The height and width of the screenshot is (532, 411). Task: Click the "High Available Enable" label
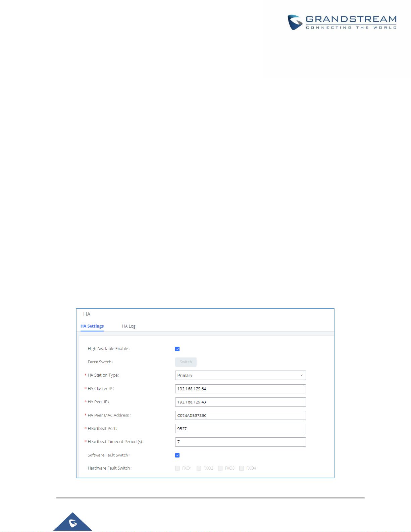tap(109, 349)
